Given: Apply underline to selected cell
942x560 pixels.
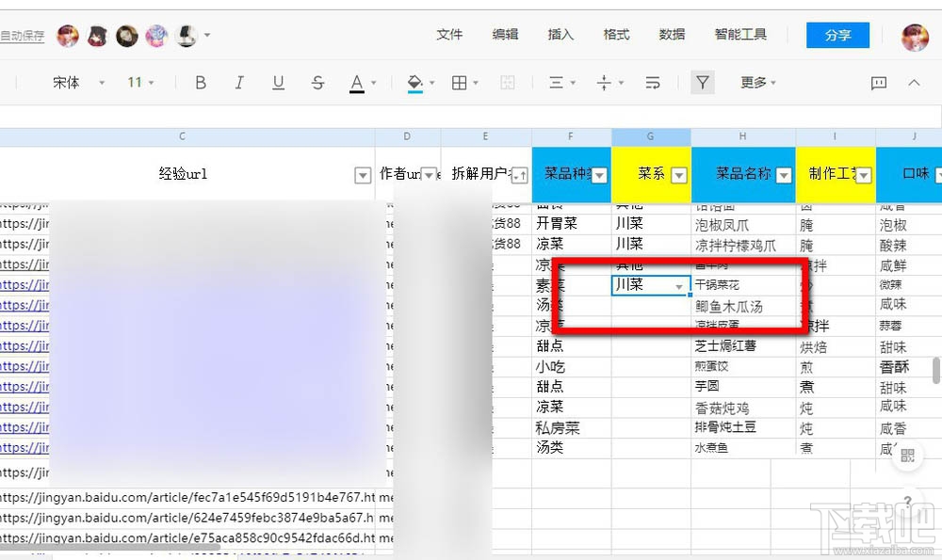Looking at the screenshot, I should click(278, 82).
